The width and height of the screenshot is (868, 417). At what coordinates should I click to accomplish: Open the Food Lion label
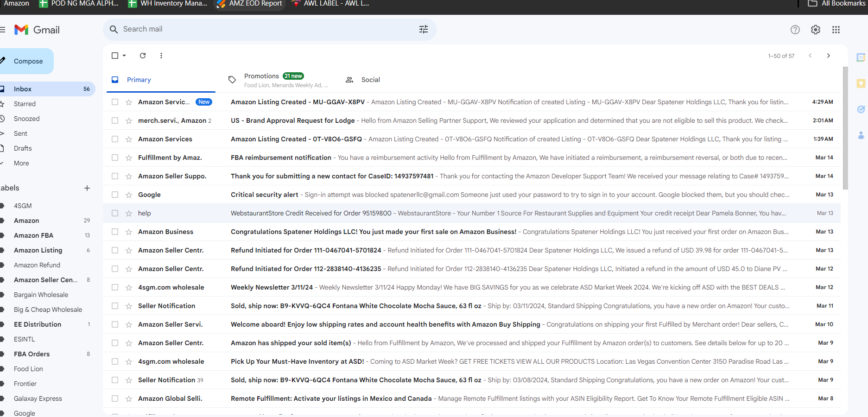[x=28, y=369]
